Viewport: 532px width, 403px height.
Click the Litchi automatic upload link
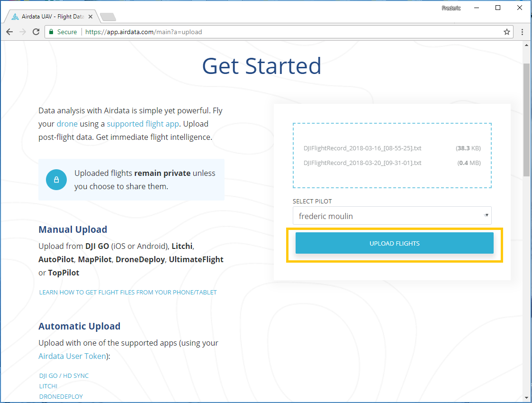pos(48,386)
